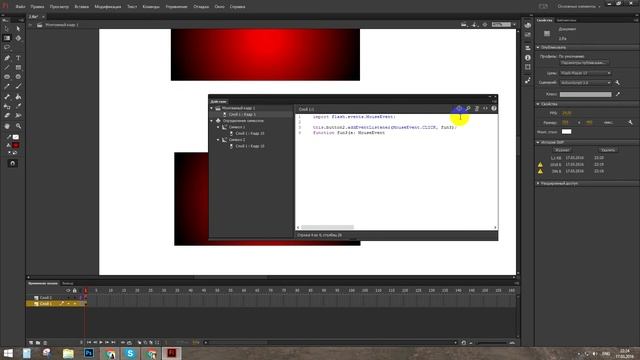Select the Text tool
Image resolution: width=640 pixels, height=360 pixels.
pyautogui.click(x=18, y=58)
